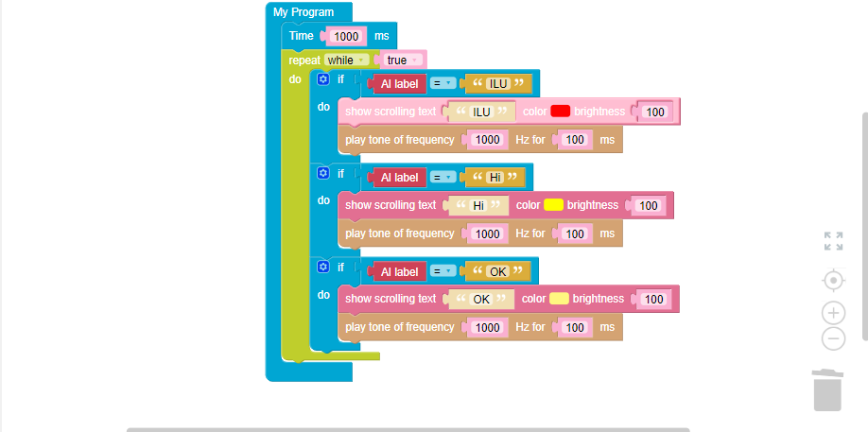Screen dimensions: 868x432
Task: Edit tone duration under Hi block
Action: pyautogui.click(x=575, y=234)
